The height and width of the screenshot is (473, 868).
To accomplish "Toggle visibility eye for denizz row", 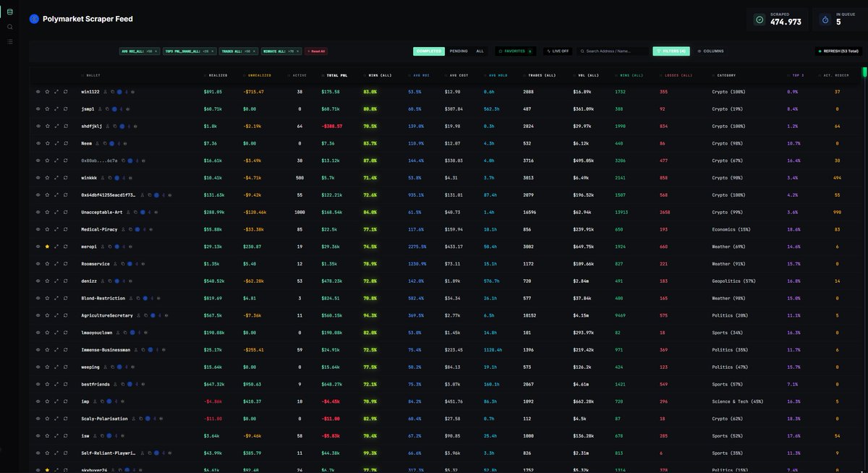I will point(38,281).
